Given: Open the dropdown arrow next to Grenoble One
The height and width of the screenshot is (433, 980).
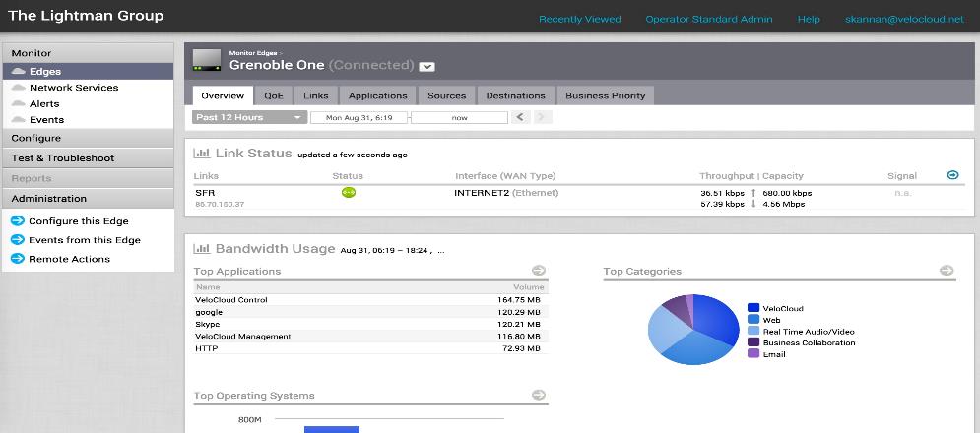Looking at the screenshot, I should pos(426,67).
